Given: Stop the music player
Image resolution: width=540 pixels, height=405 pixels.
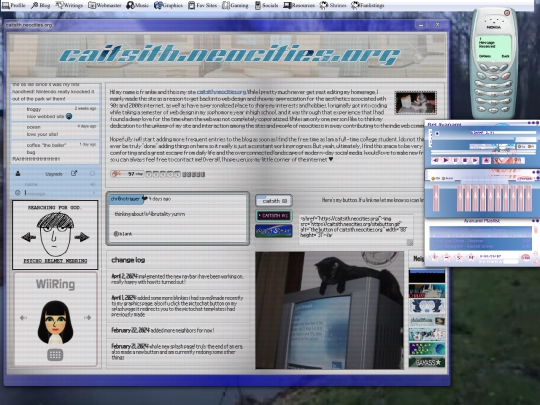Looking at the screenshot, I should click(465, 160).
